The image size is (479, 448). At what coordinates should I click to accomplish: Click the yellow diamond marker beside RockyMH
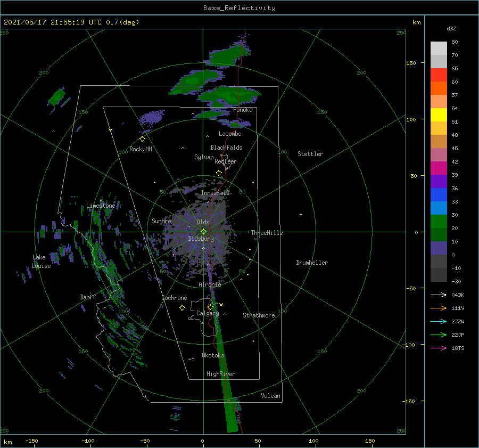pyautogui.click(x=142, y=139)
